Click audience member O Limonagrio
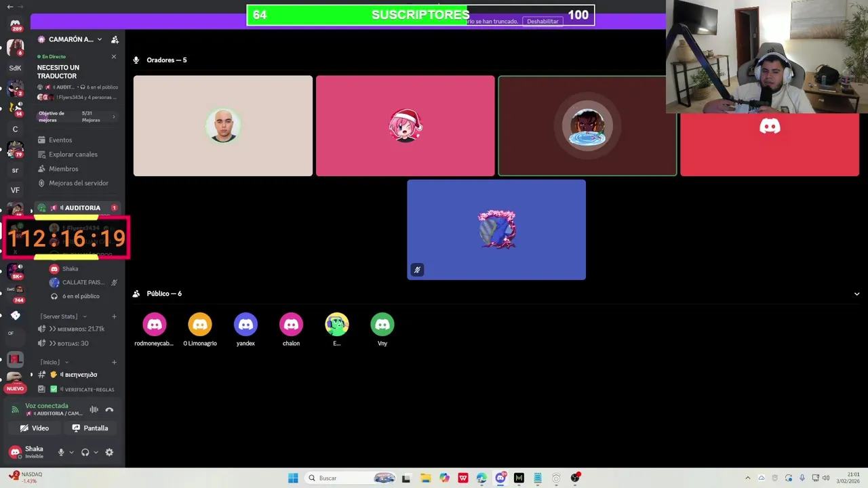 pyautogui.click(x=200, y=329)
